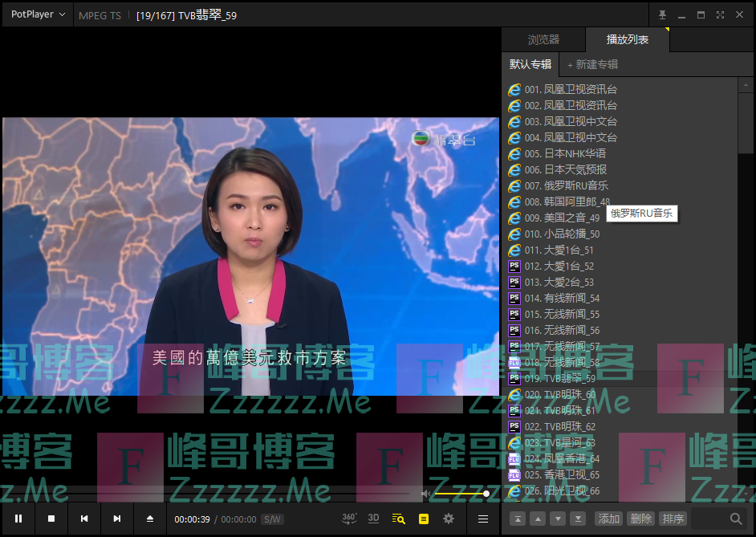The image size is (756, 537).
Task: Click the yellow subtitle panel icon
Action: pos(422,519)
